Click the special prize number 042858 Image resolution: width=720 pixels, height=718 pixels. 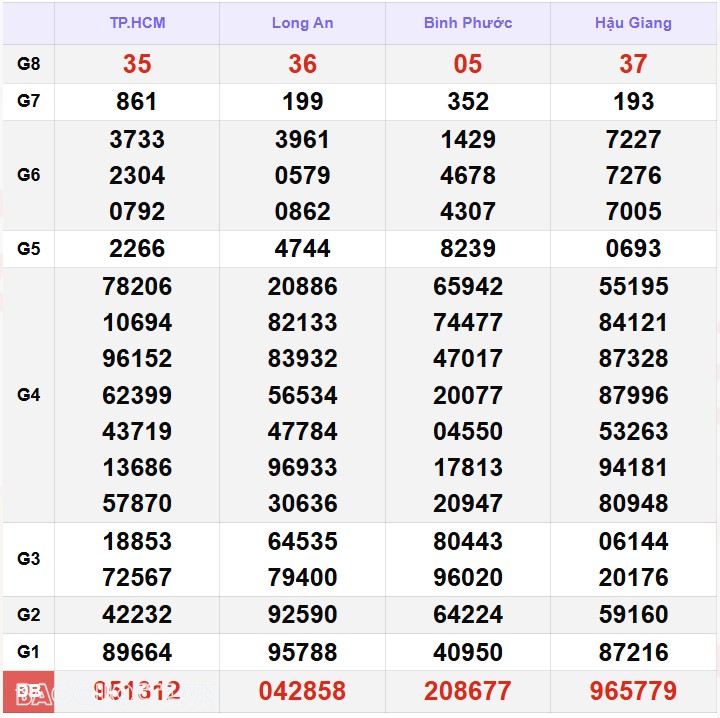302,691
